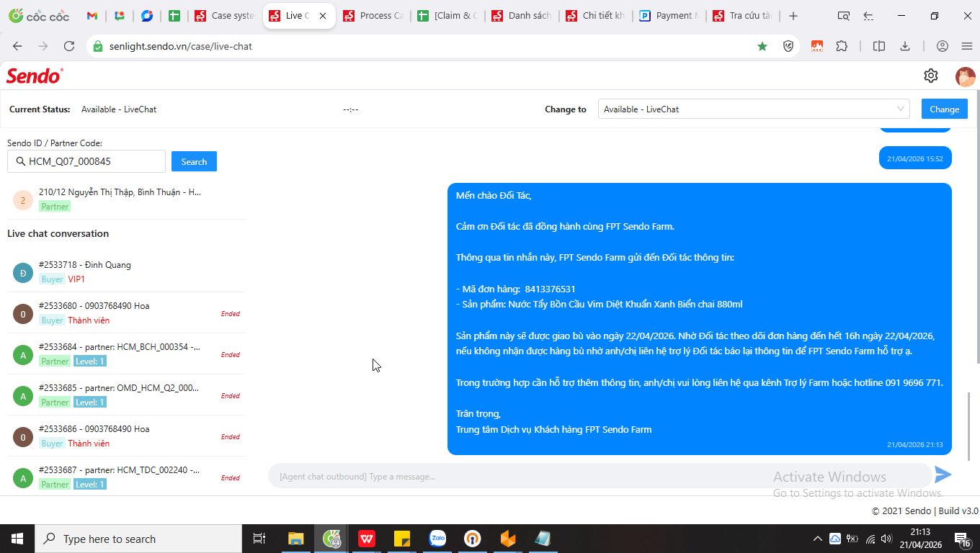Open the Windows notification center icon
The height and width of the screenshot is (553, 980).
point(963,539)
